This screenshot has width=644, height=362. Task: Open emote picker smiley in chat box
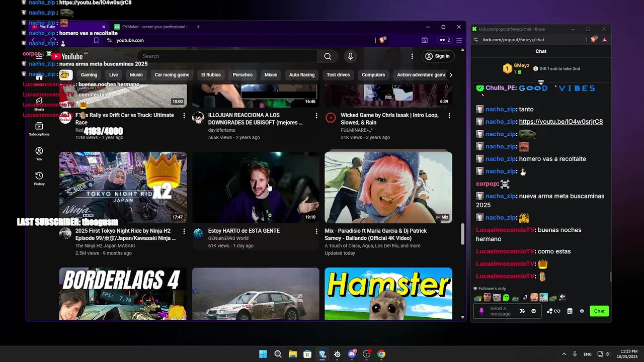533,311
